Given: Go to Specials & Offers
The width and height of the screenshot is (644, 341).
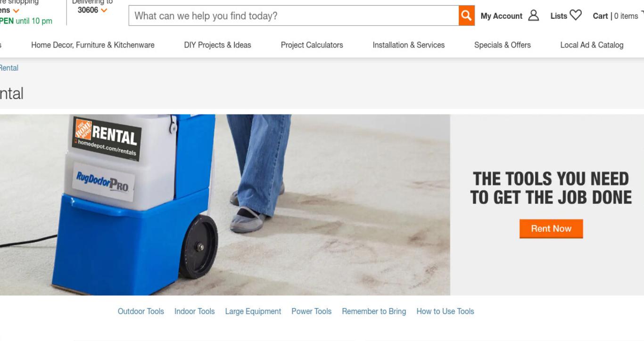Looking at the screenshot, I should [503, 45].
